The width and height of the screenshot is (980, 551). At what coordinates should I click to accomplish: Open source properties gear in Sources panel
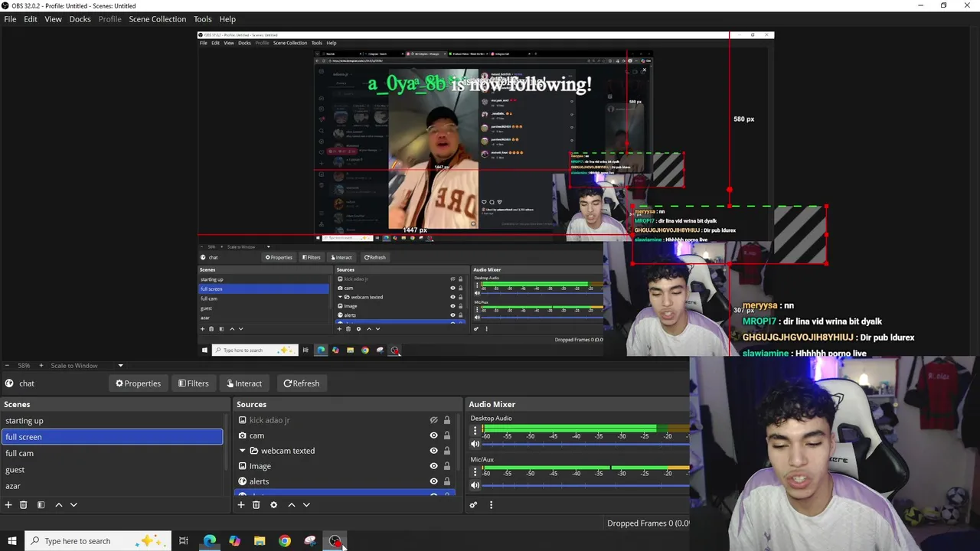273,505
